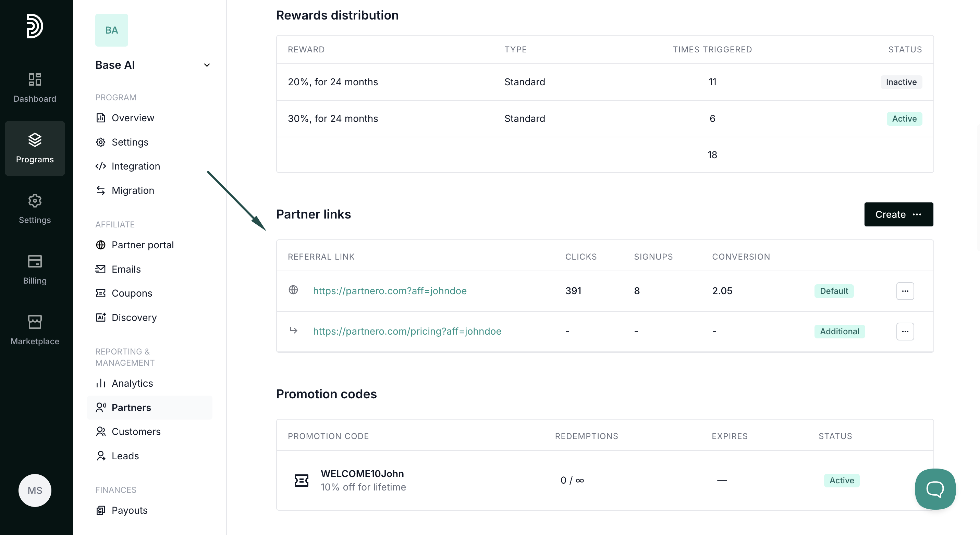Open more options for the default referral link
The image size is (980, 535).
coord(905,291)
